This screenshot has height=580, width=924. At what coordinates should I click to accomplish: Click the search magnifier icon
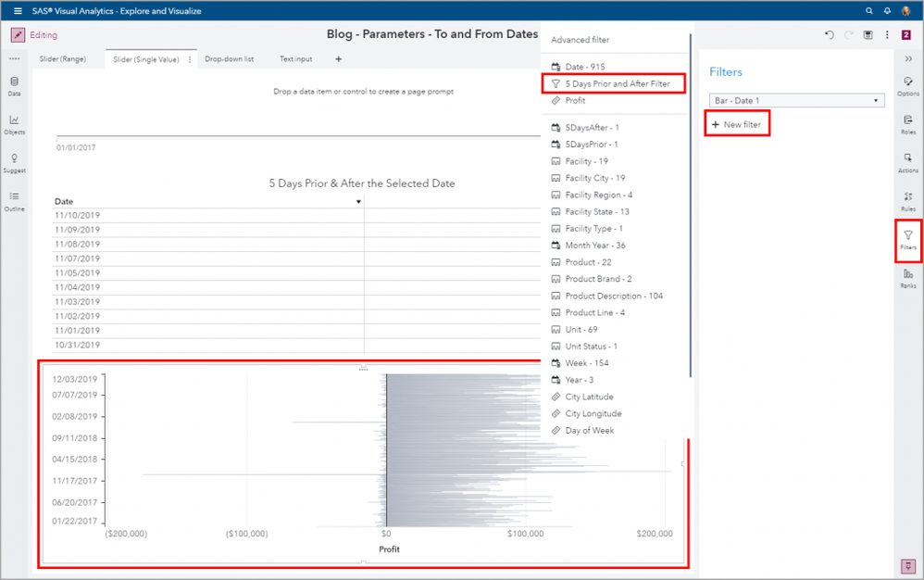(x=869, y=10)
